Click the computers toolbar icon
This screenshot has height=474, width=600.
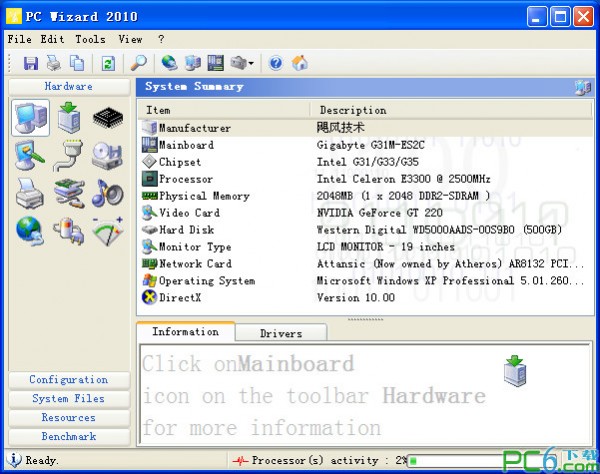coord(193,63)
